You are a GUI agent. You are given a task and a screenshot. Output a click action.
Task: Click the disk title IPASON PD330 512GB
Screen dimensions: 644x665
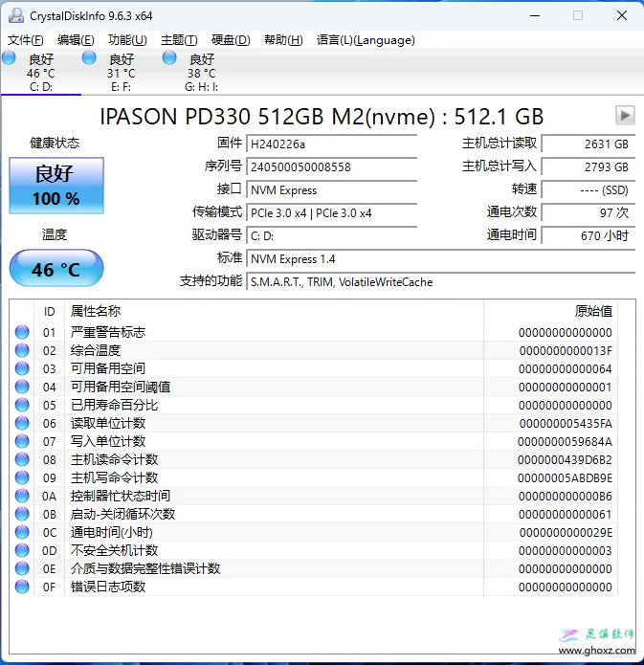coord(322,116)
